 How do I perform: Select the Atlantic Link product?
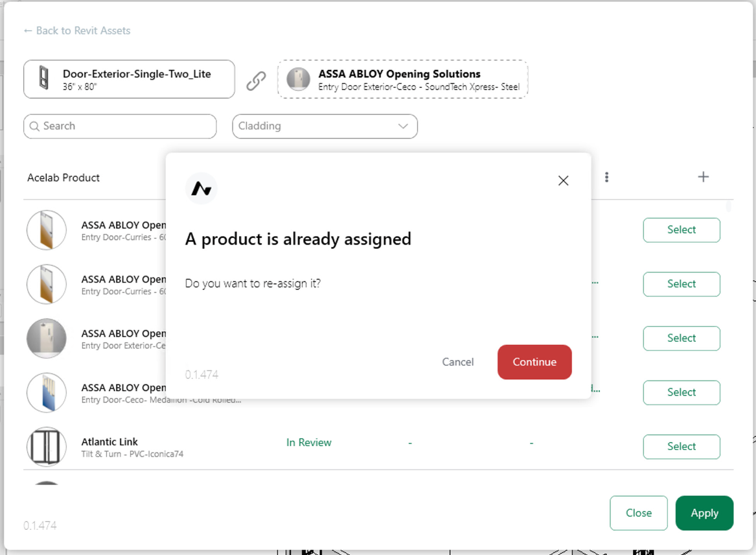[682, 447]
